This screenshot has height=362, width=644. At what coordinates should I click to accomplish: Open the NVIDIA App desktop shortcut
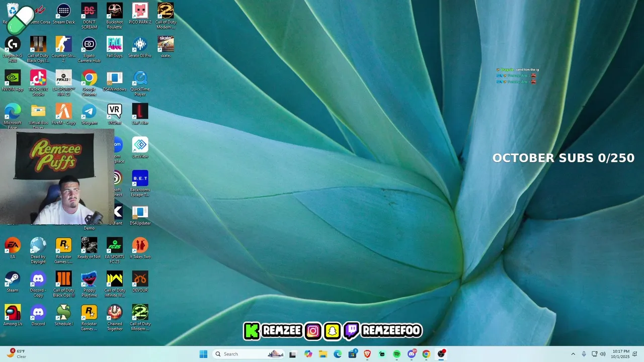pyautogui.click(x=13, y=81)
